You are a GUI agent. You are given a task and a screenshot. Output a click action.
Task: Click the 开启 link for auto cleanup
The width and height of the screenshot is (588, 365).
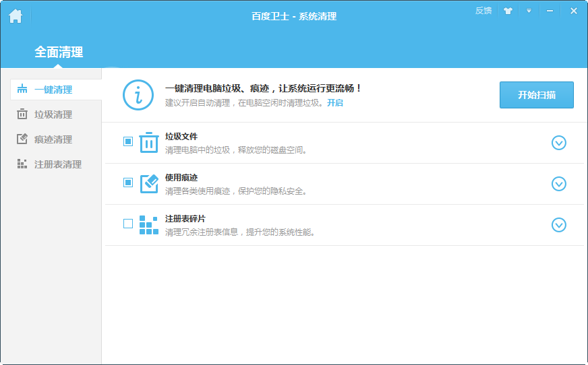(x=335, y=102)
